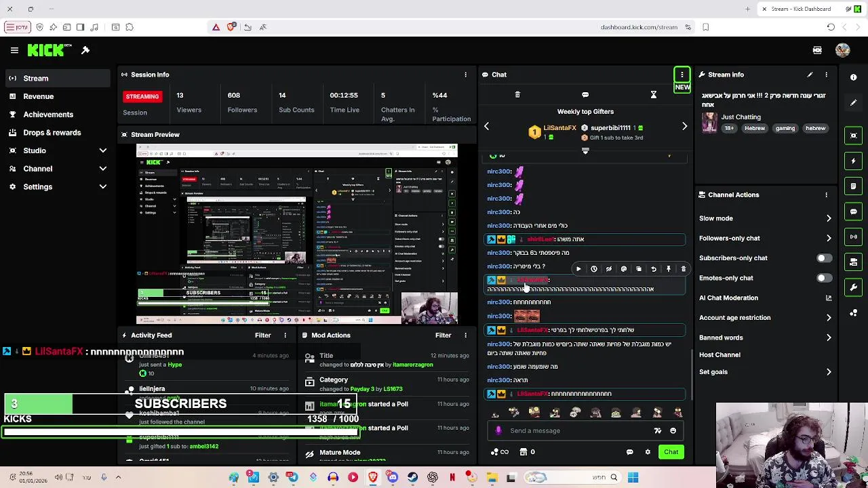Open Chat panel three-dot options menu
Screen dimensions: 868x488
pyautogui.click(x=682, y=75)
